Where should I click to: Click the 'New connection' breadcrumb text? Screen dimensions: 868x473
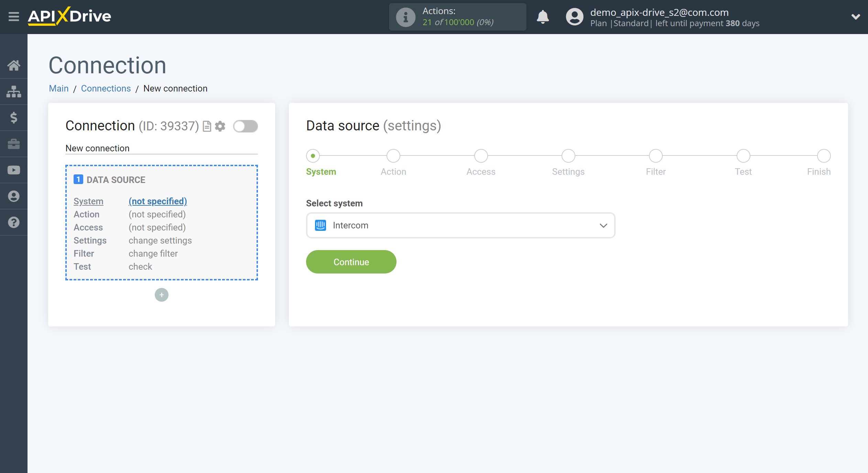click(175, 88)
